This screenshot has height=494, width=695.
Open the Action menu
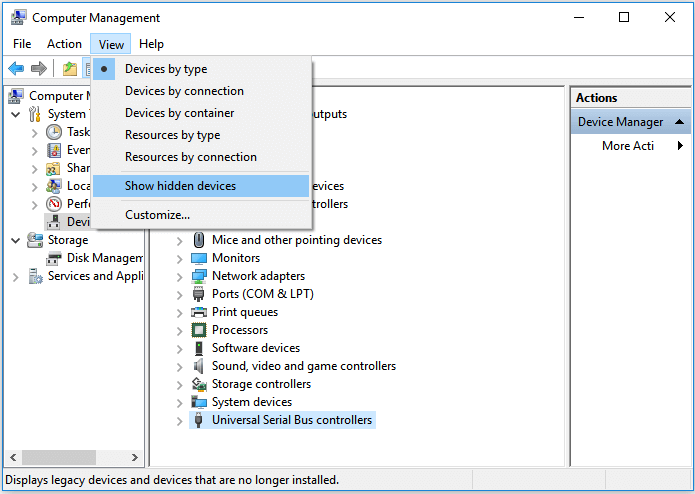(x=64, y=44)
